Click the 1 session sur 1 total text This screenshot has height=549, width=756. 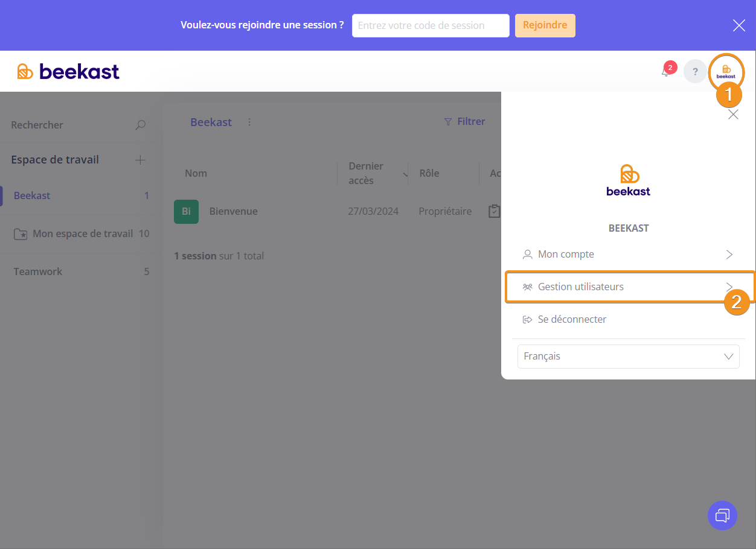(219, 256)
